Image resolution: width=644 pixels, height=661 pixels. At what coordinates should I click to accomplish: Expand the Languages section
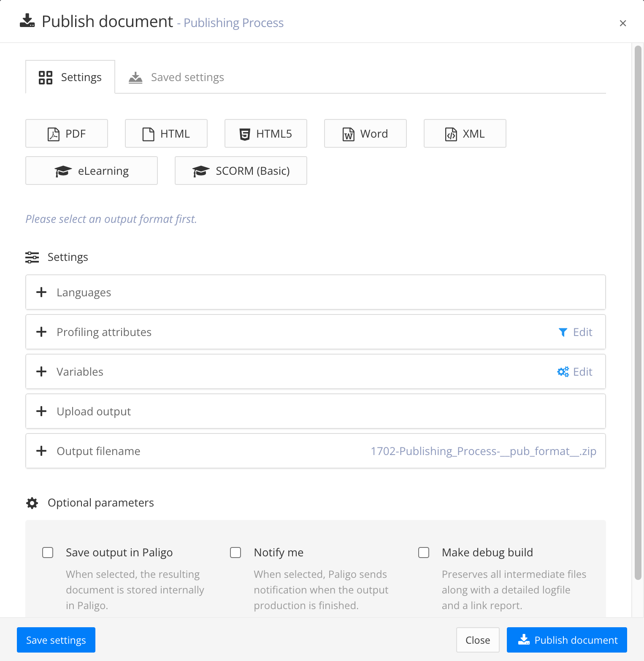41,292
